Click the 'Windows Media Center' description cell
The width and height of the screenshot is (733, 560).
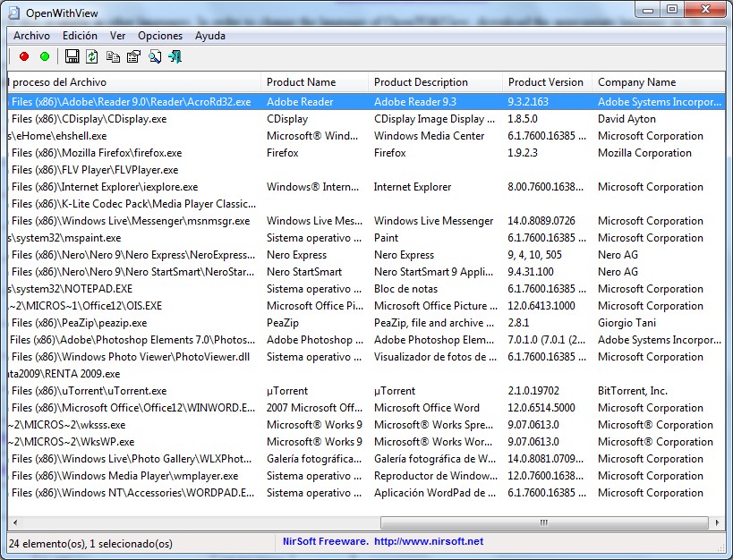click(429, 136)
